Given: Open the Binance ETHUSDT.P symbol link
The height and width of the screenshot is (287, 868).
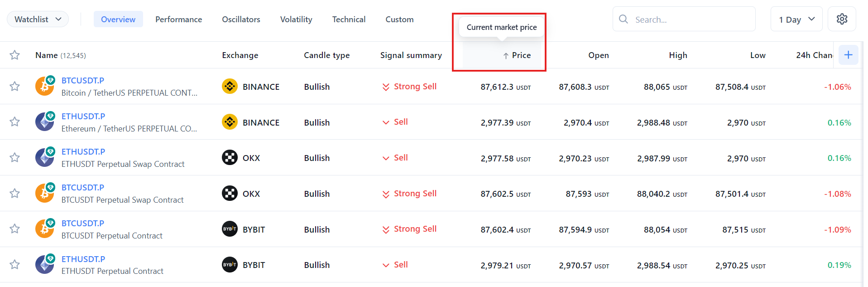Looking at the screenshot, I should (83, 116).
